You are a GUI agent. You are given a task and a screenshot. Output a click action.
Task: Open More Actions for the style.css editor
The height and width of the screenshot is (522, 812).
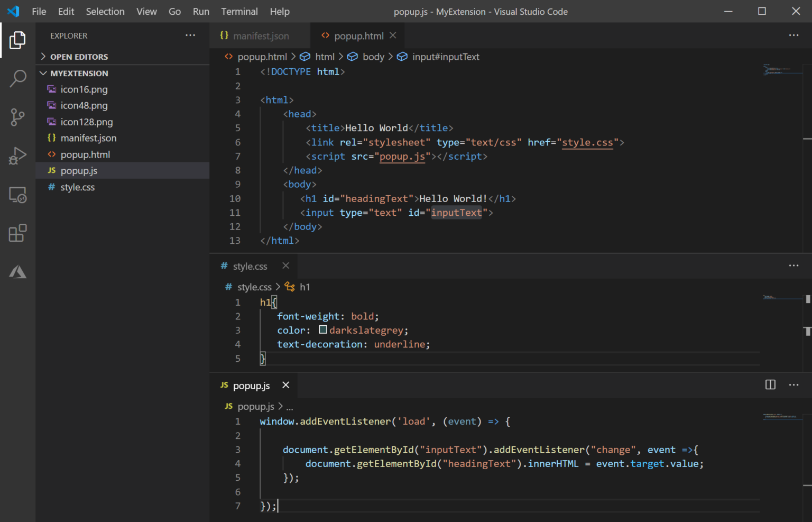point(793,265)
